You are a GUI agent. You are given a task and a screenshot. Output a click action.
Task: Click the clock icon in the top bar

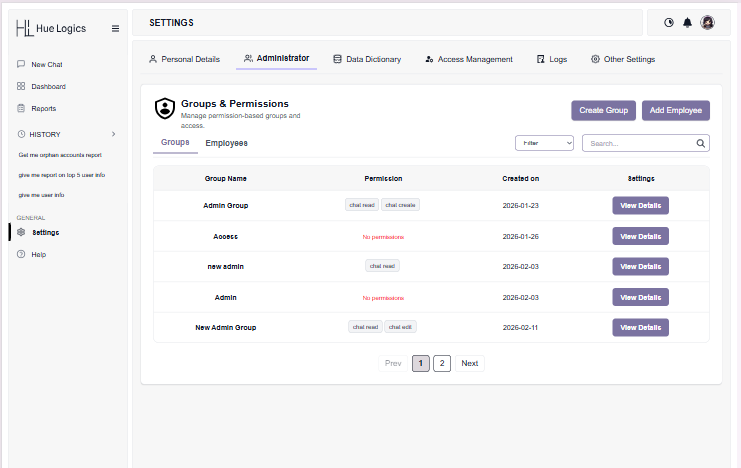669,22
